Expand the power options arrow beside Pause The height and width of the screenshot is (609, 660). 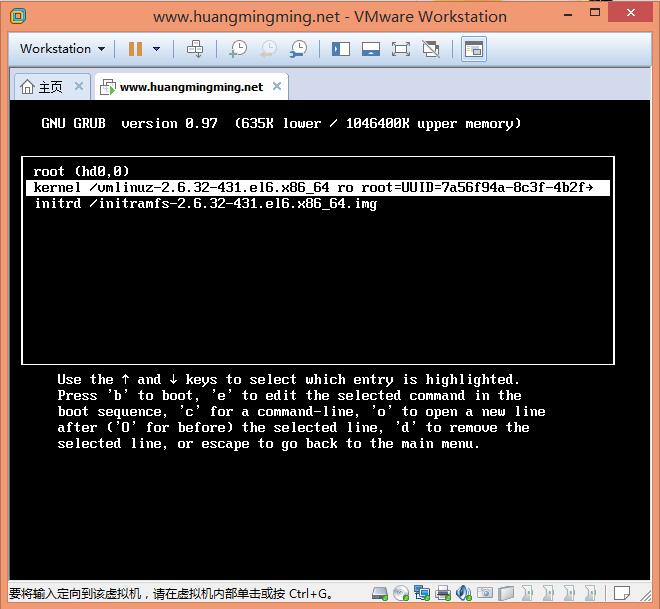157,49
